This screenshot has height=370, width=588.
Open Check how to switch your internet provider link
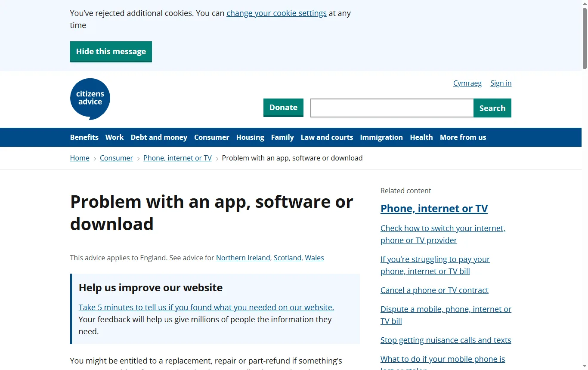tap(443, 234)
